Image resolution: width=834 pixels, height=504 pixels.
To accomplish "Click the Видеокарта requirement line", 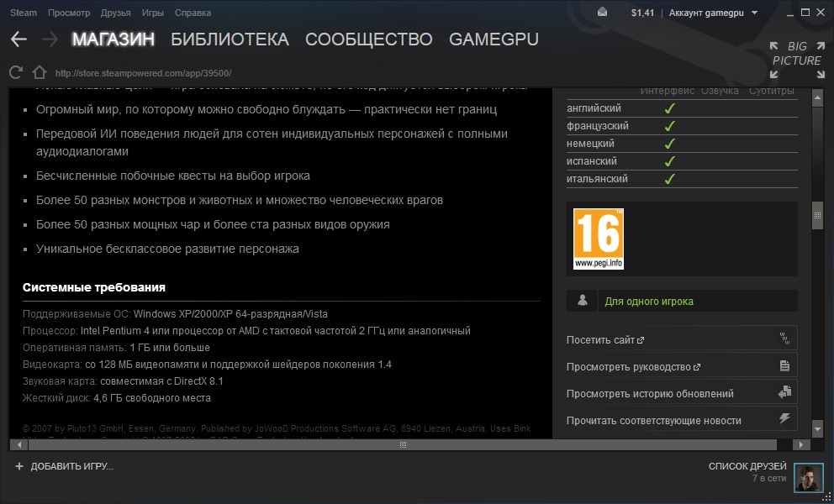I will point(208,365).
